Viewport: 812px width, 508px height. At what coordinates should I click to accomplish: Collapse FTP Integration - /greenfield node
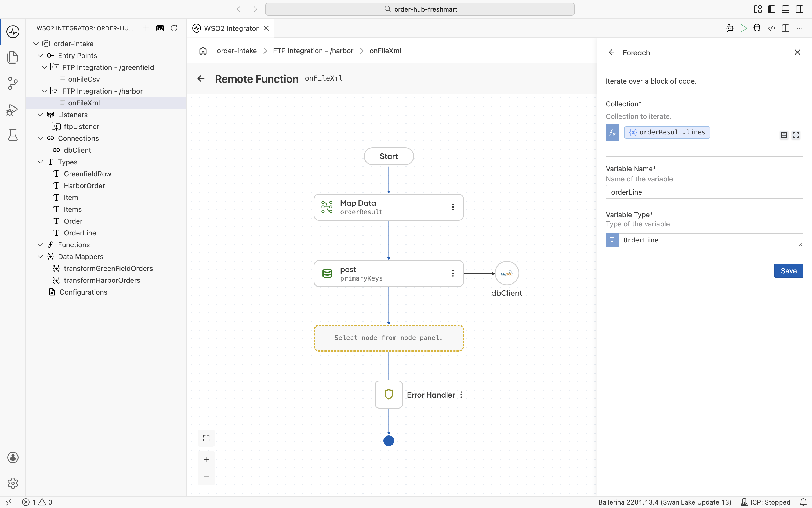point(45,67)
